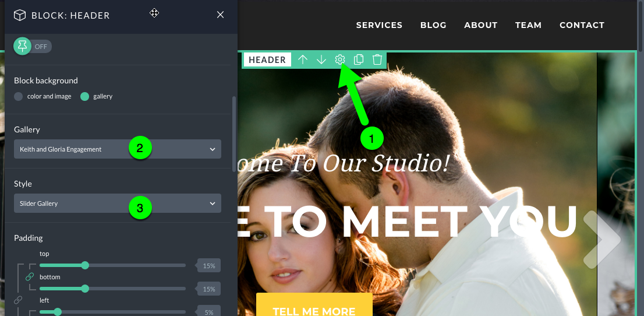Image resolution: width=644 pixels, height=316 pixels.
Task: Click the top padding slider handle
Action: click(x=85, y=265)
